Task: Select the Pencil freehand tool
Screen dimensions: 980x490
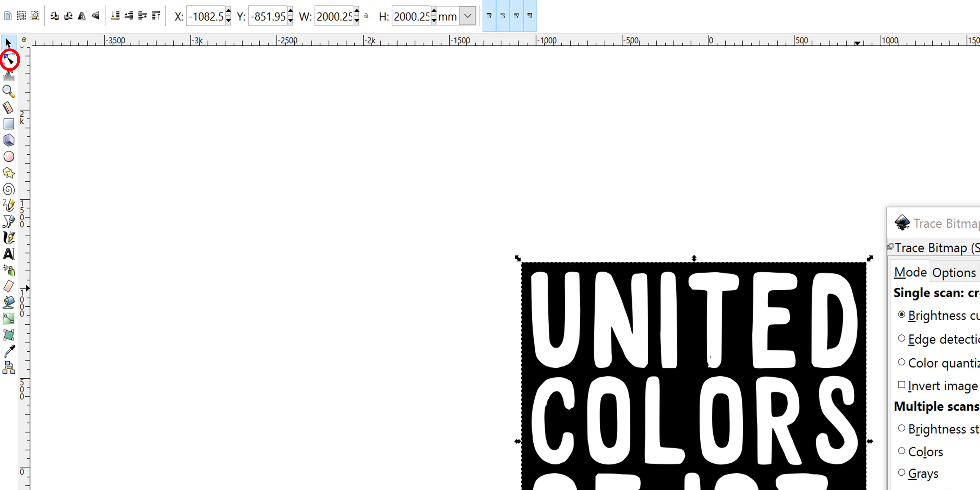Action: point(9,206)
